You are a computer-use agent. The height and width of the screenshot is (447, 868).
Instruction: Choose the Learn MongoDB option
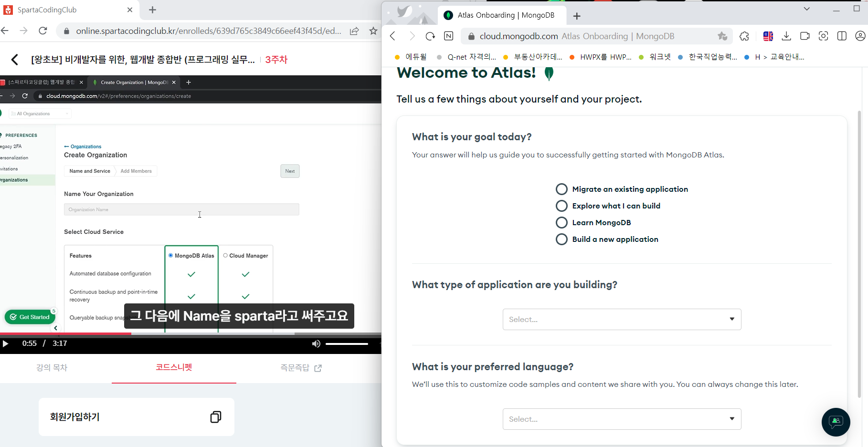[561, 223]
